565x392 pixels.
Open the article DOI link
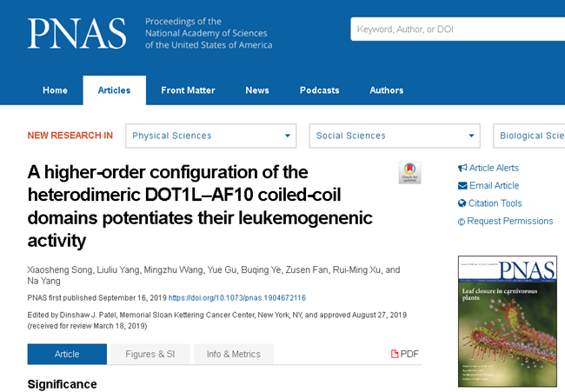[x=236, y=297]
